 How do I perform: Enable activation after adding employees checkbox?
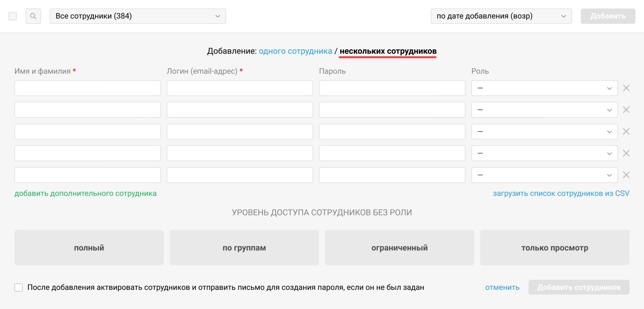[x=19, y=287]
